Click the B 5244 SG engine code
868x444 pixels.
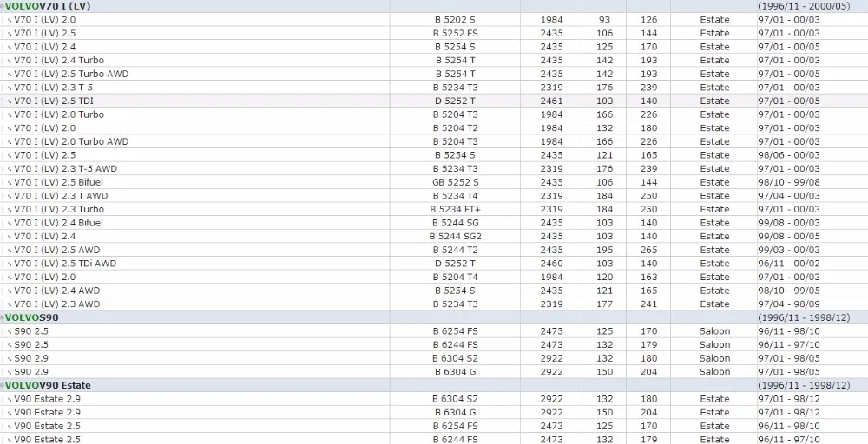pyautogui.click(x=455, y=223)
